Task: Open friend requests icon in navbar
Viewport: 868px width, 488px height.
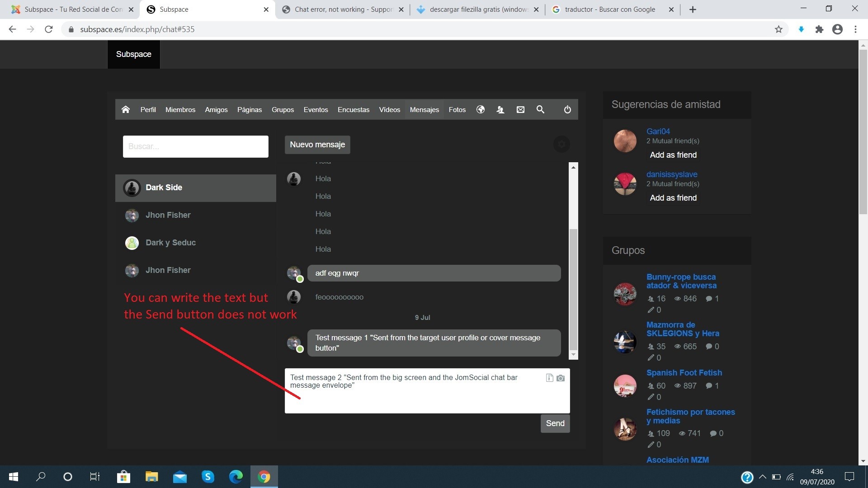Action: point(500,109)
